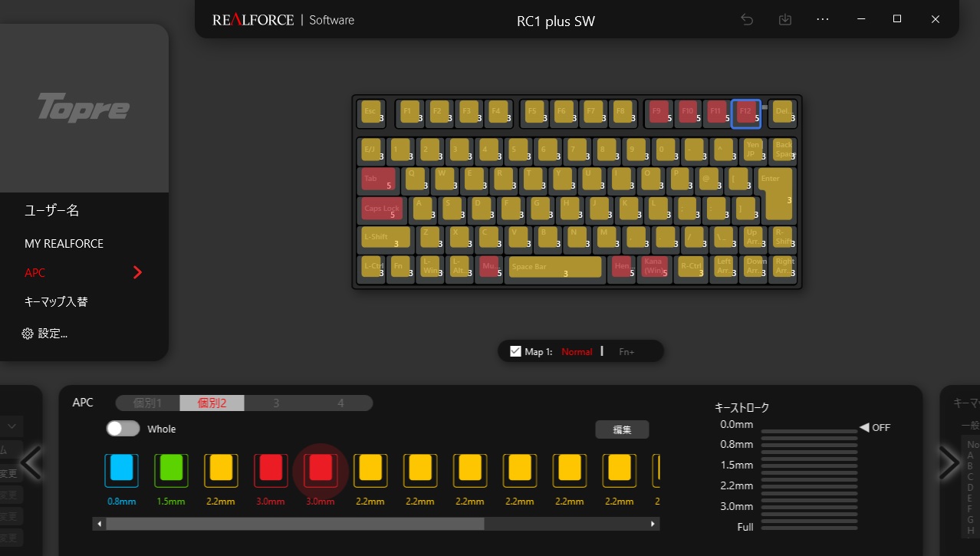
Task: Toggle the Whole switch
Action: pos(123,429)
